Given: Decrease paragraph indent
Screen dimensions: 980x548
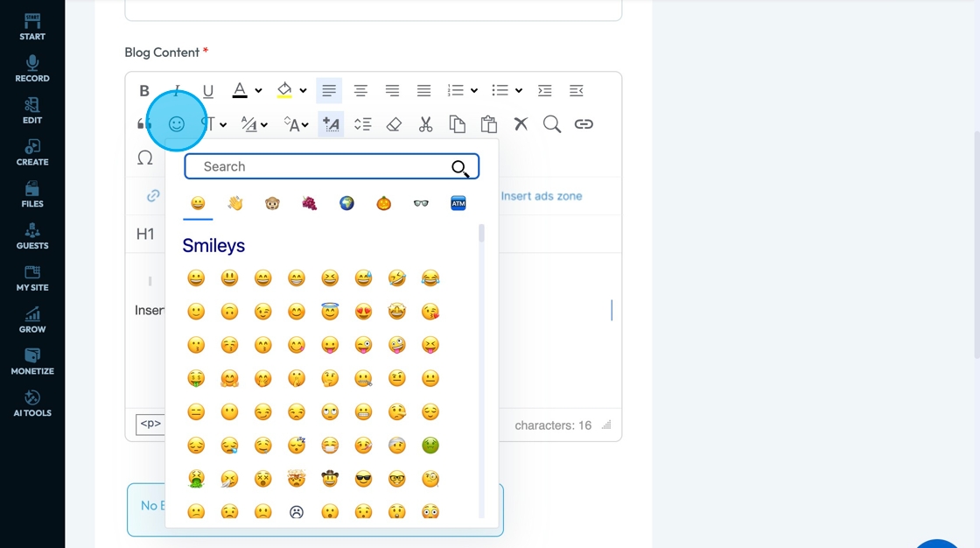Looking at the screenshot, I should (577, 91).
